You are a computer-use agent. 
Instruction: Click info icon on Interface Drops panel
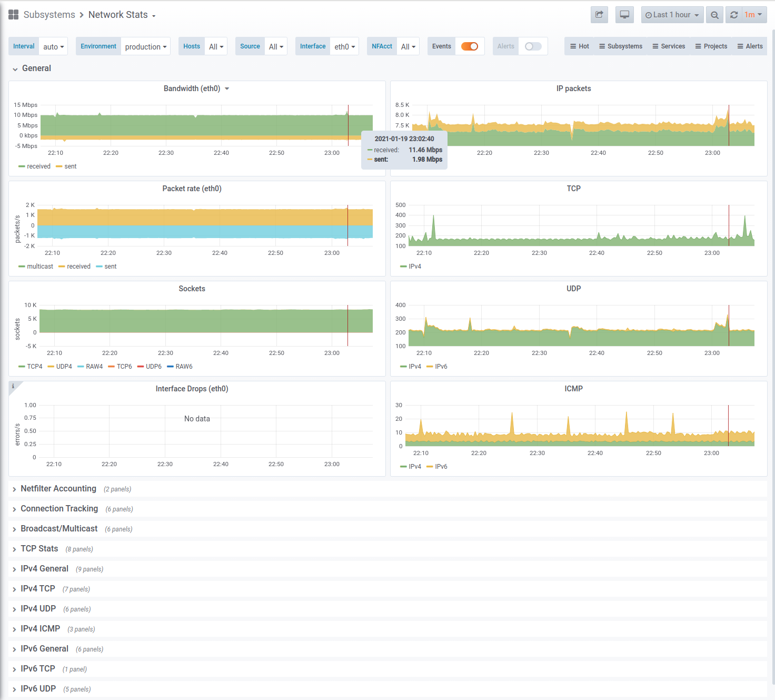13,386
